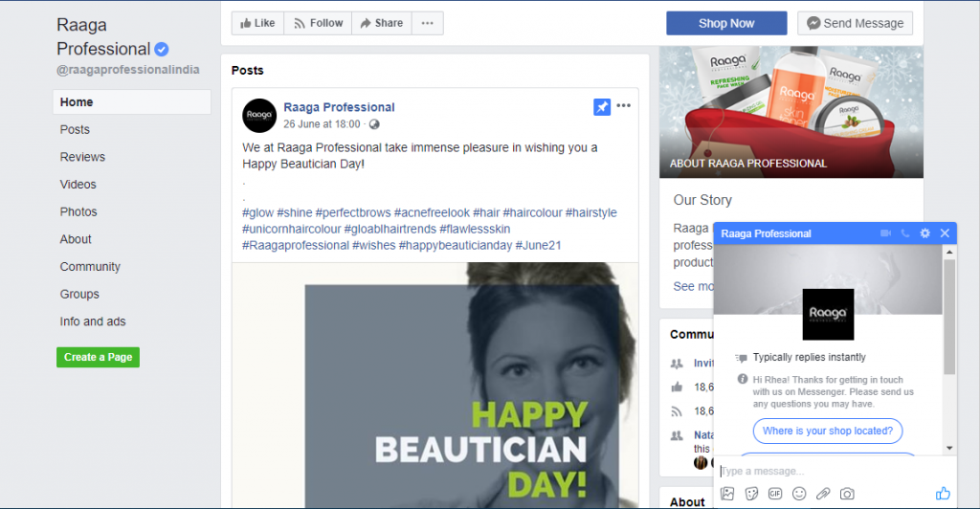Share the Raaga Professional page
The height and width of the screenshot is (509, 980).
click(381, 23)
